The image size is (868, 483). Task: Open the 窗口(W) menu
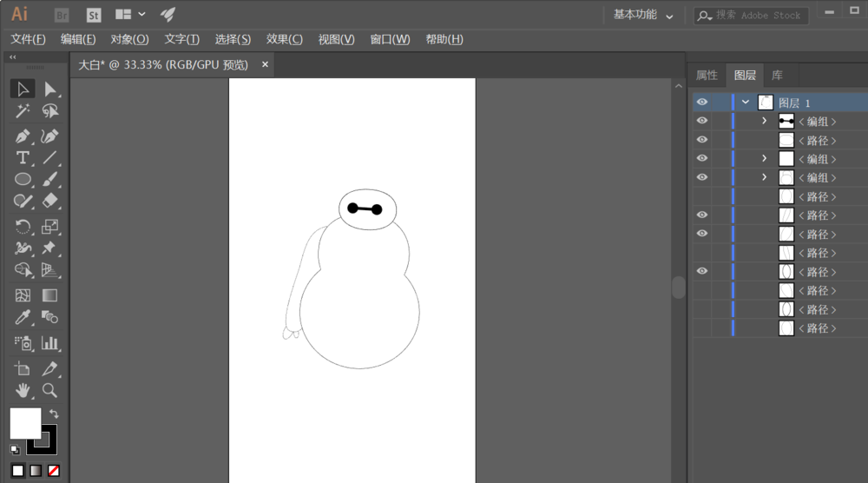point(390,39)
